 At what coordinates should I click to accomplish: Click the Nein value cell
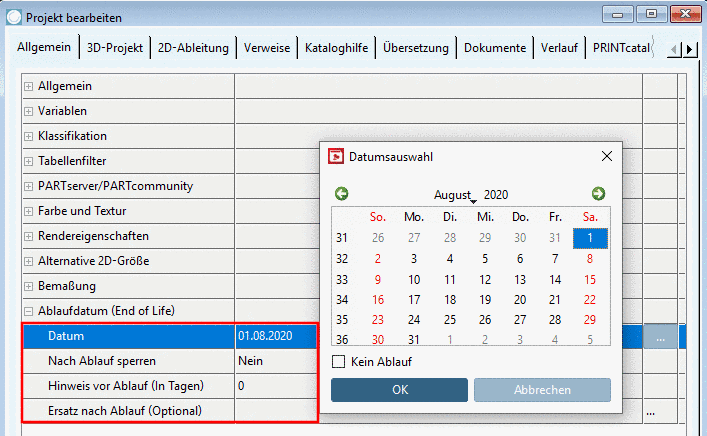(x=276, y=361)
